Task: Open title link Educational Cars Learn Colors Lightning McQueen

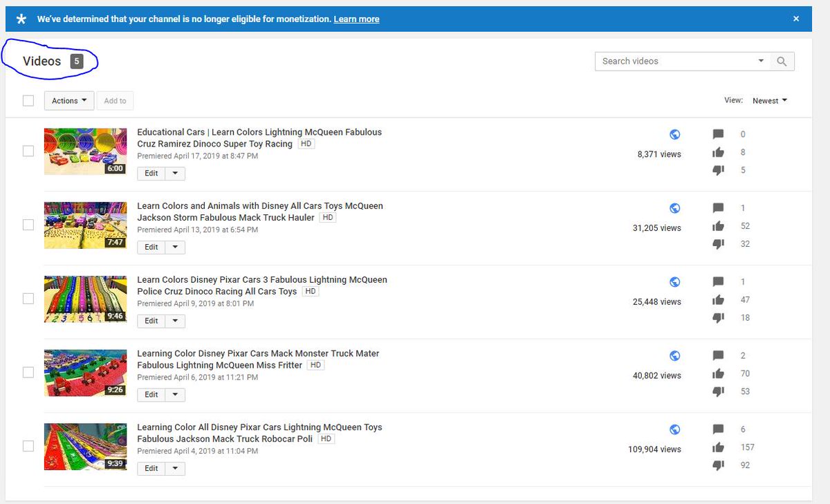Action: (259, 138)
